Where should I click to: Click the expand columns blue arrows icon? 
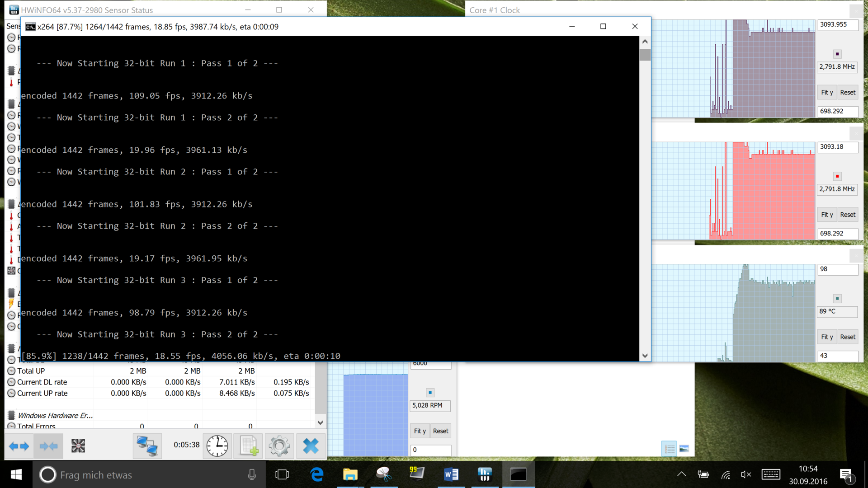(19, 446)
